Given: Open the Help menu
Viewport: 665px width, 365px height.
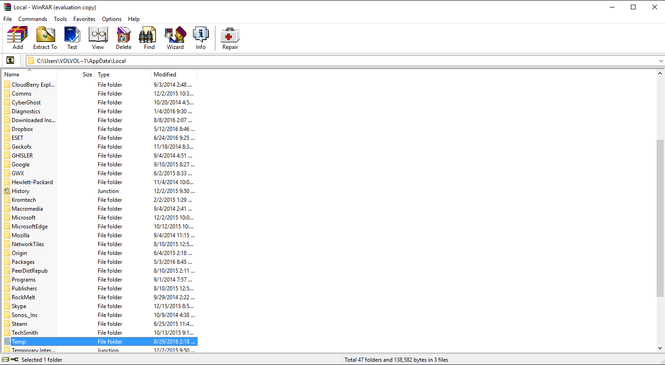Looking at the screenshot, I should pos(134,19).
